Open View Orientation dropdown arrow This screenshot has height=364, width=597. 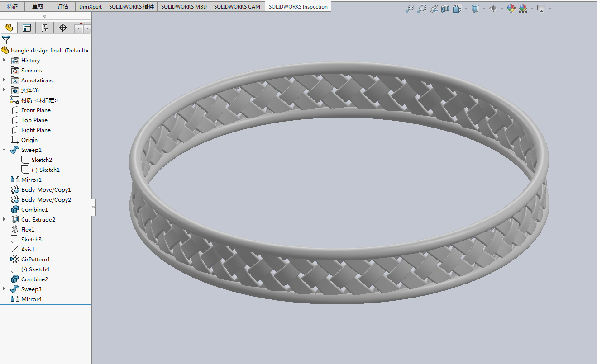coord(465,9)
